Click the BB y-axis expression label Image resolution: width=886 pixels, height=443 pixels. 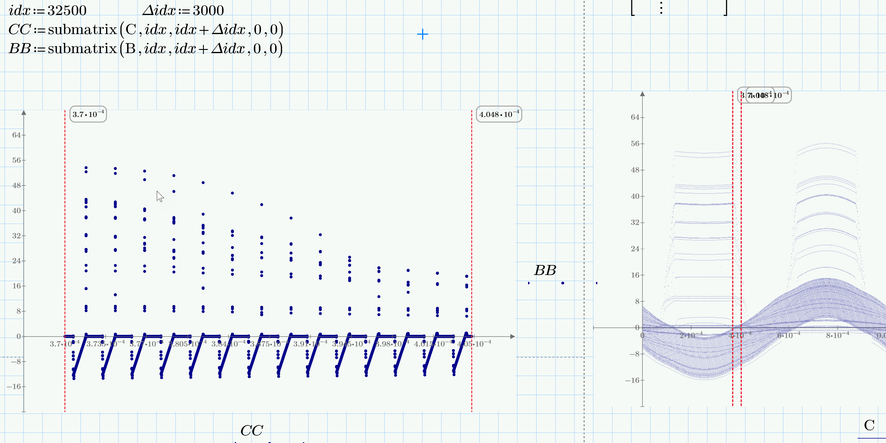pyautogui.click(x=545, y=270)
